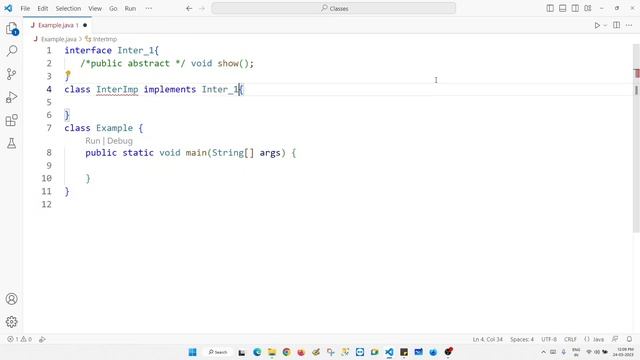Click the Ln 4, Col 34 indicator
Screen dimensions: 640x360
[487, 339]
